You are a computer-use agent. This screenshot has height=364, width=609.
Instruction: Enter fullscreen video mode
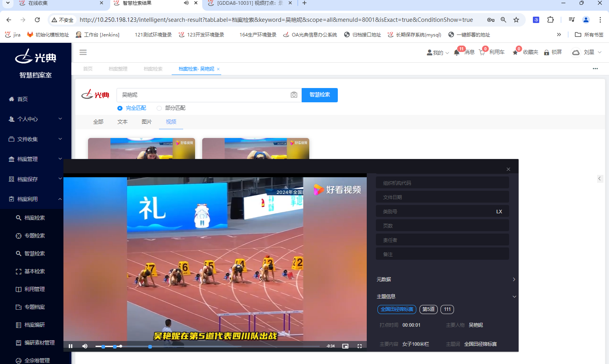360,346
